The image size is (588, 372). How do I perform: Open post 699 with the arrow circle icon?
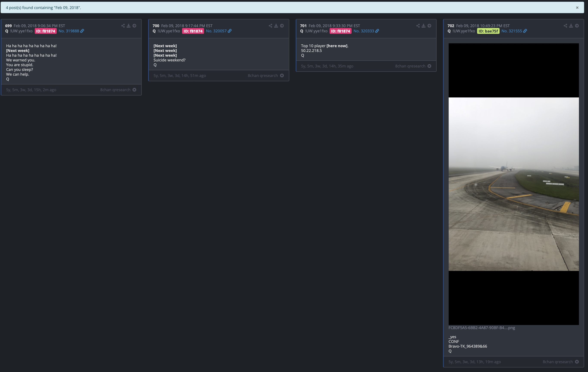coord(134,26)
